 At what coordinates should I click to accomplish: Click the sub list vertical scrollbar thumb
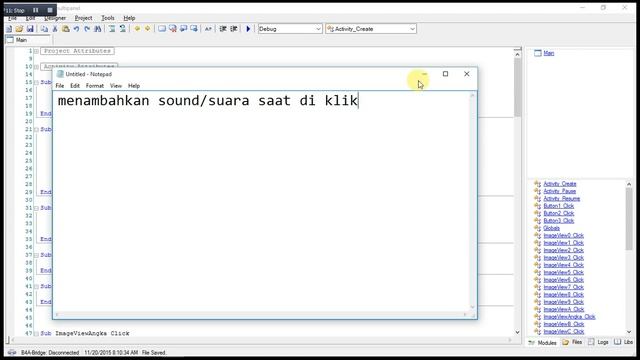coord(629,218)
